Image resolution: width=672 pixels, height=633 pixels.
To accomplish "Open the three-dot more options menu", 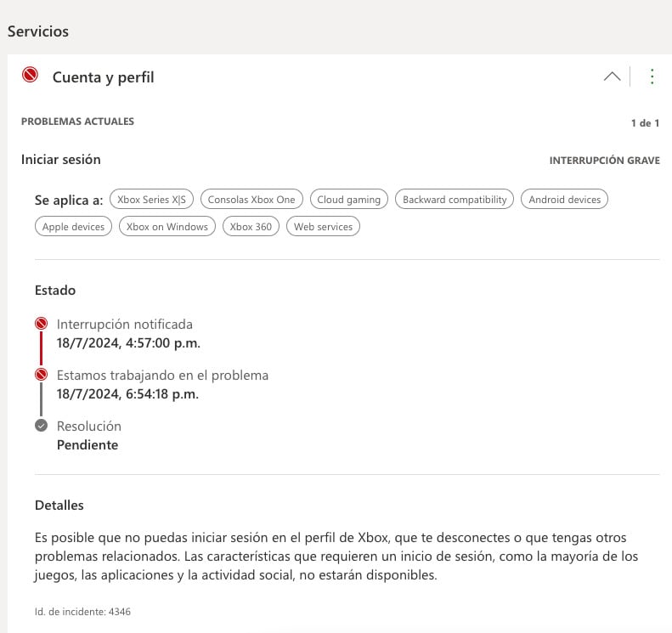I will (652, 76).
